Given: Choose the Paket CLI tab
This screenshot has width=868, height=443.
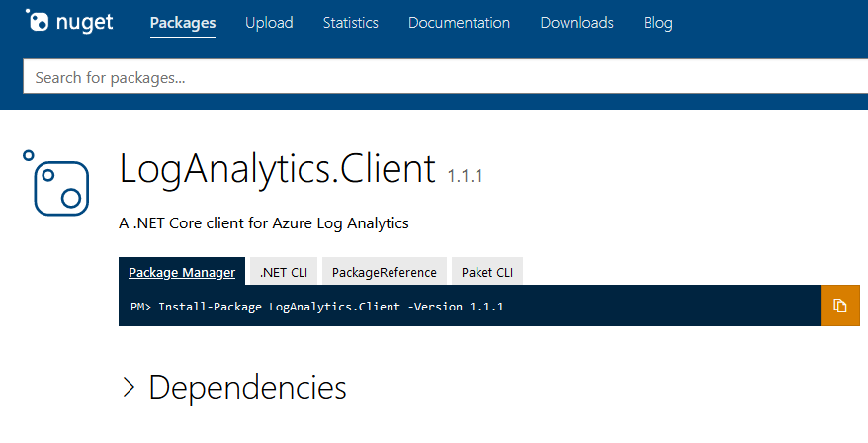Looking at the screenshot, I should tap(487, 272).
